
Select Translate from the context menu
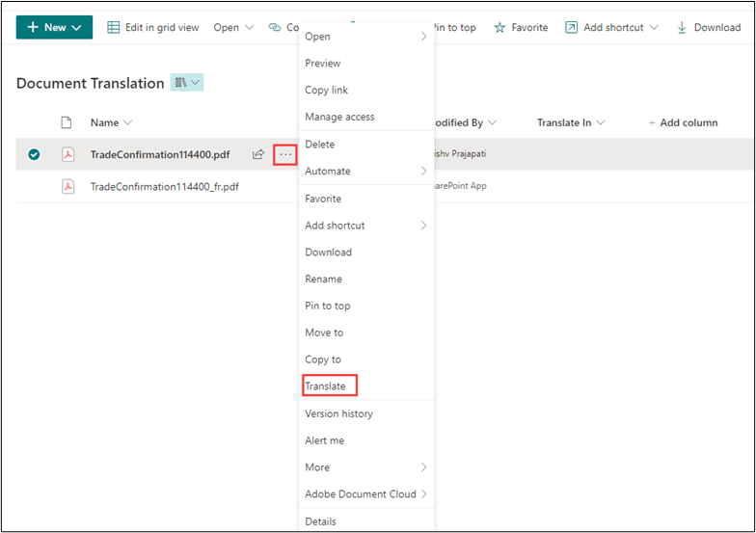[x=326, y=386]
